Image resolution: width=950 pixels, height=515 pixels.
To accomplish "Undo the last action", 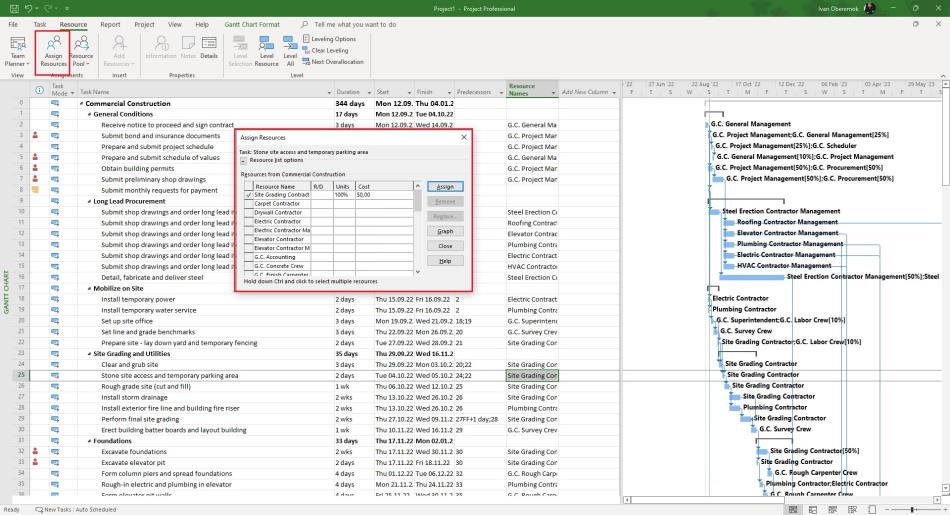I will point(28,8).
